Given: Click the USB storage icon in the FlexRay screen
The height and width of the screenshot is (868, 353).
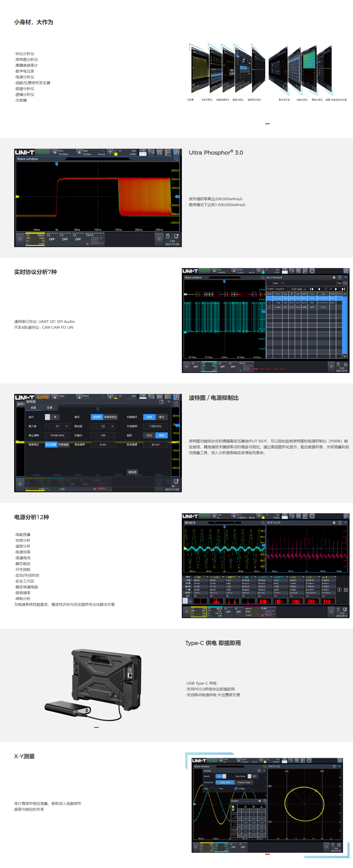Looking at the screenshot, I should coord(338,365).
